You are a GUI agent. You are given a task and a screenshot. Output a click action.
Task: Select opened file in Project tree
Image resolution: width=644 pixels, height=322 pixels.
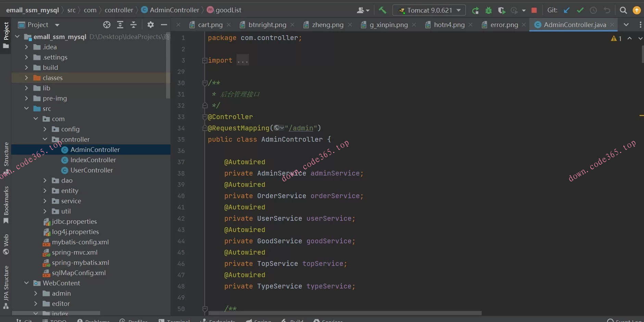[107, 25]
